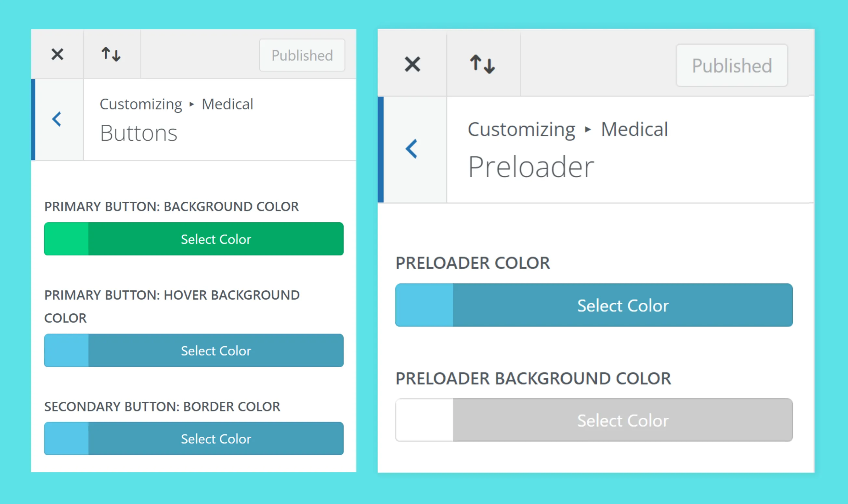
Task: Close the Preloader customizer panel
Action: 412,64
